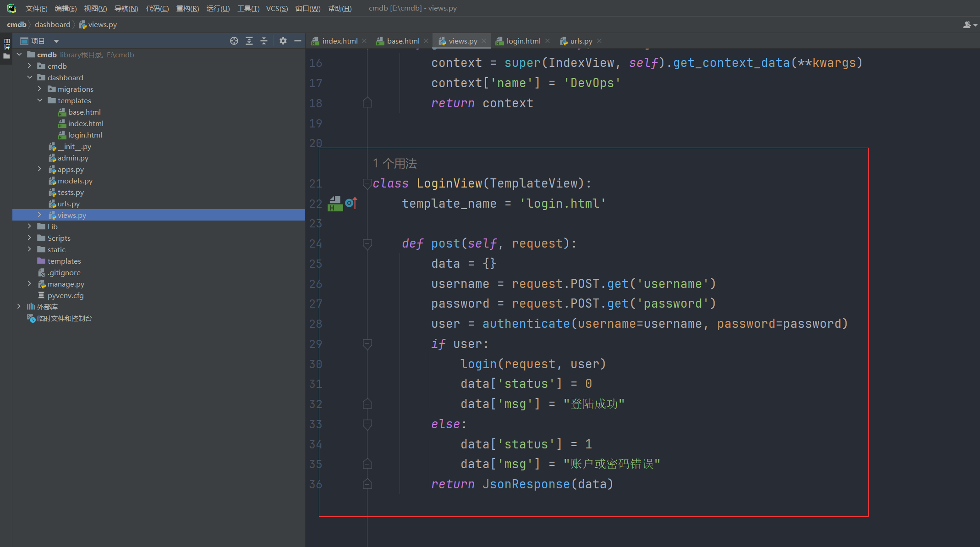
Task: Open the 工具(T) menu
Action: coord(248,8)
